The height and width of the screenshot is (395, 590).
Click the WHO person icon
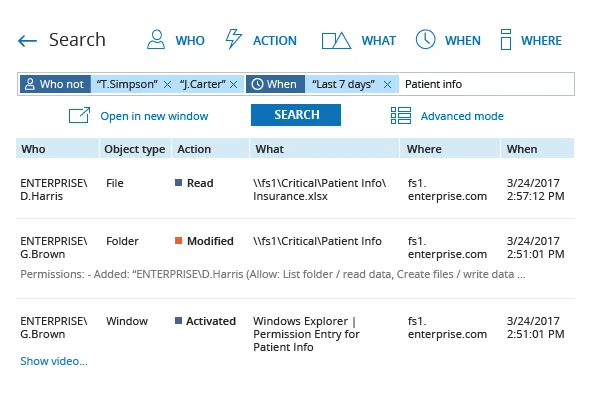(156, 40)
